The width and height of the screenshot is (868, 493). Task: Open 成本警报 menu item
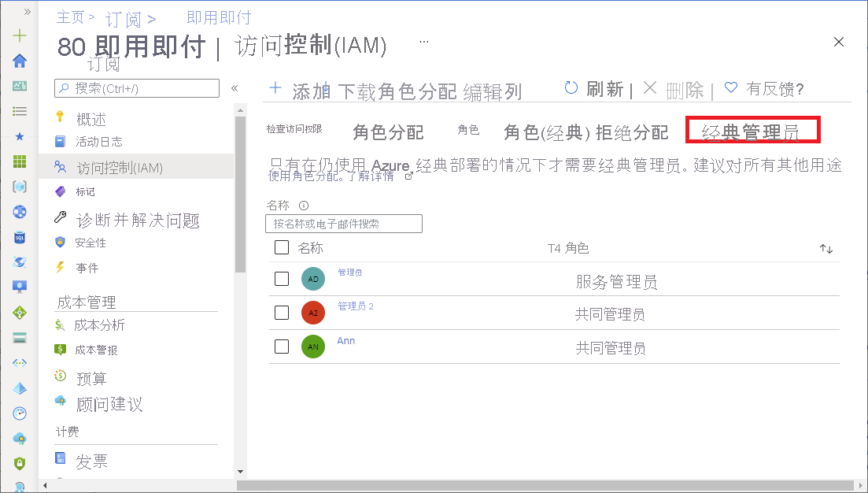[x=96, y=350]
